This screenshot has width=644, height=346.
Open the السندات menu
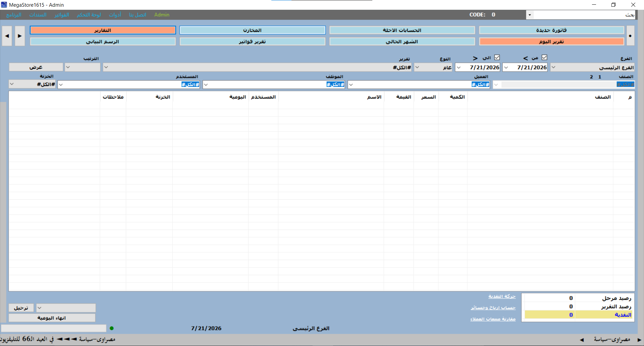[38, 15]
